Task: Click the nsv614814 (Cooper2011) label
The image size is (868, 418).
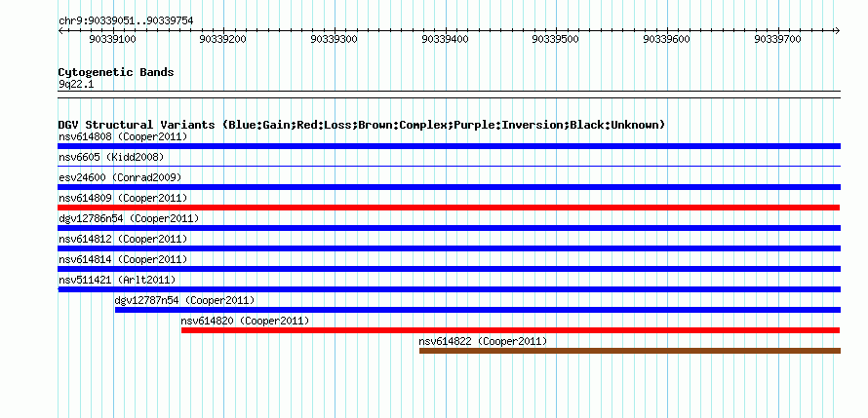Action: click(x=123, y=259)
